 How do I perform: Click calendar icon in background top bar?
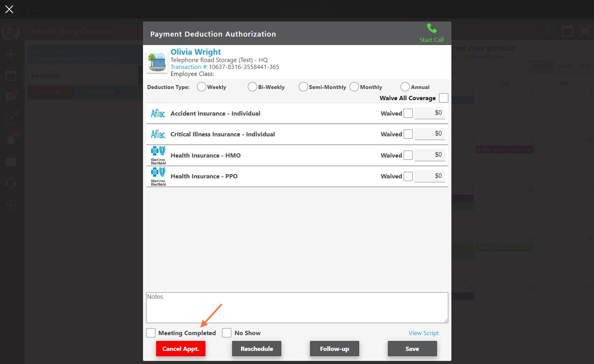(567, 31)
